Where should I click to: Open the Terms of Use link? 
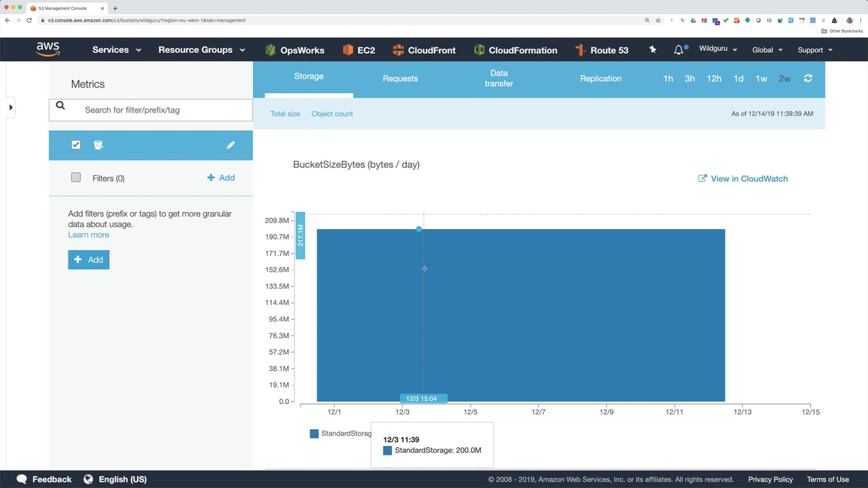click(x=828, y=479)
